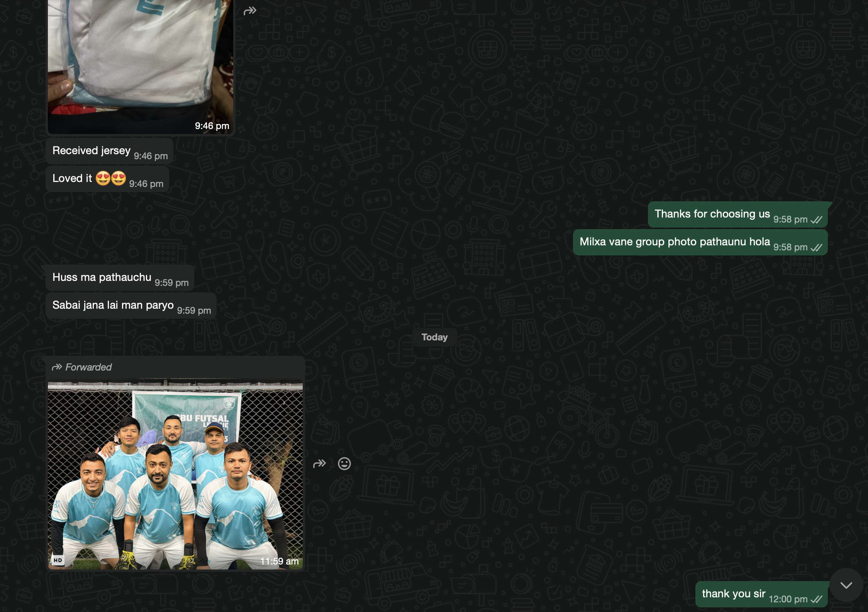Click the Forwarded arrow label icon
Screen dimensions: 868x612
[57, 367]
